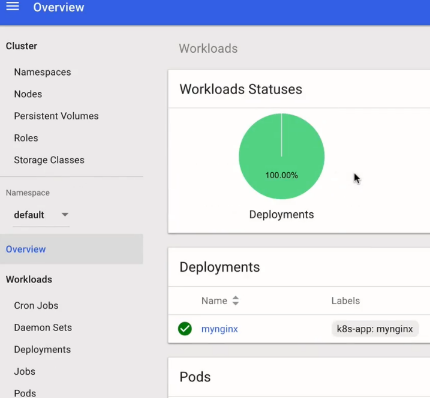Open Daemon Sets in sidebar
The height and width of the screenshot is (398, 430).
click(x=43, y=328)
